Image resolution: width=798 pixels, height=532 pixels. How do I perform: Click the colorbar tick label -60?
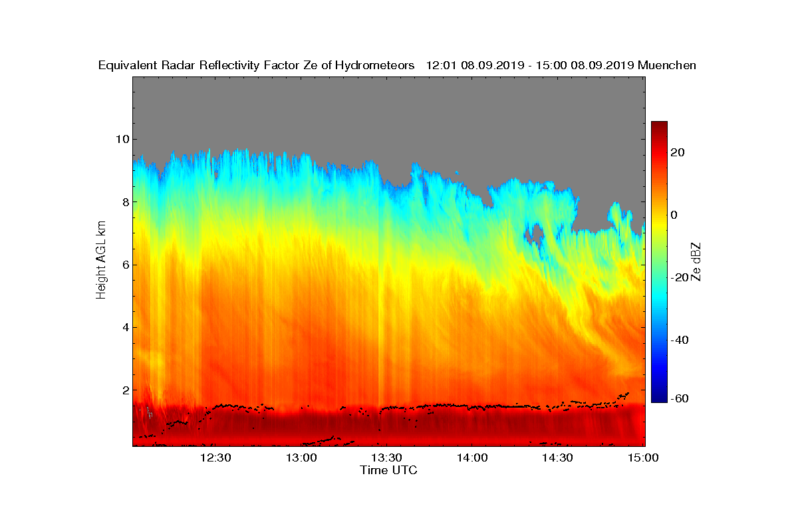click(x=680, y=398)
